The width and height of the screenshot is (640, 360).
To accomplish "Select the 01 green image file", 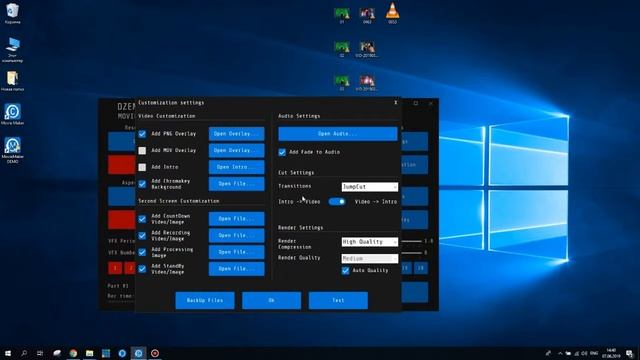I will 342,16.
